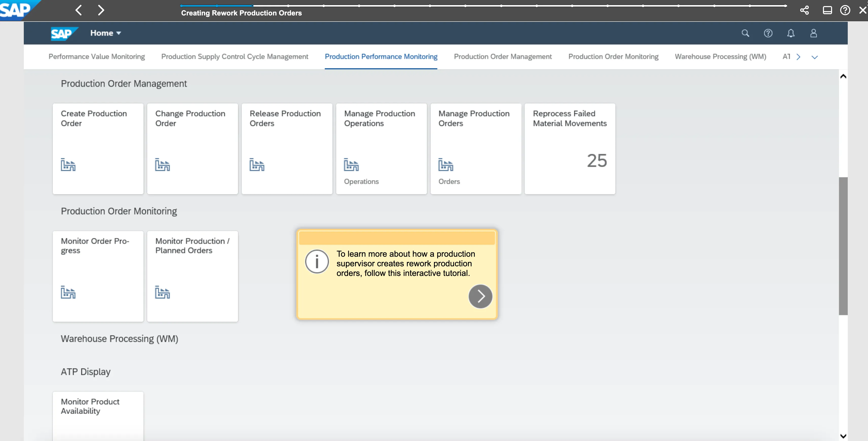Click the tutorial share icon
Image resolution: width=868 pixels, height=441 pixels.
(804, 10)
